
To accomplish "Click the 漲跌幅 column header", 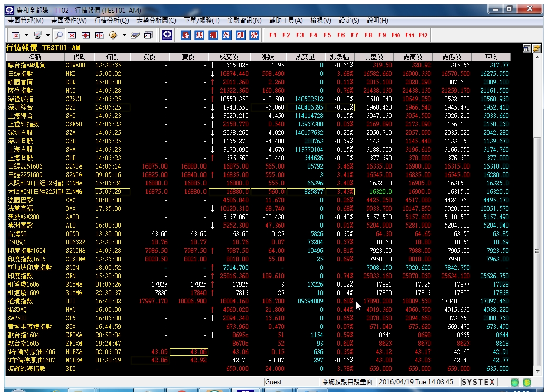I will (340, 56).
